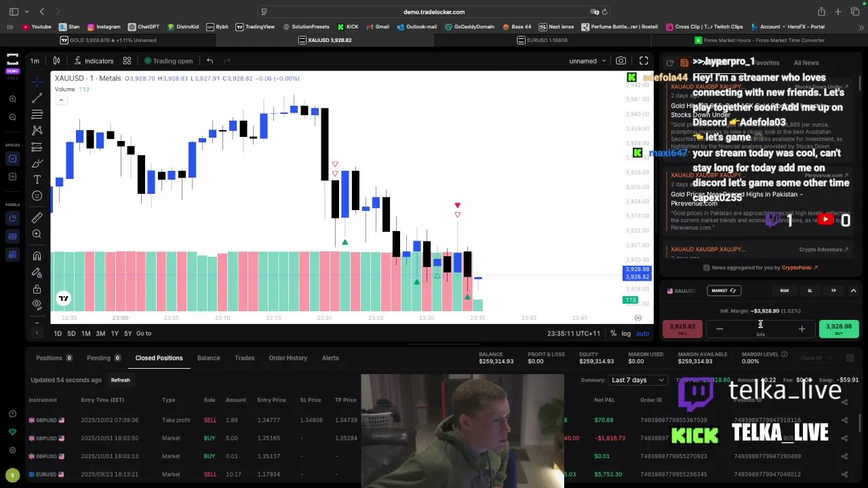Toggle MARKET order type button
868x488 pixels.
point(724,291)
